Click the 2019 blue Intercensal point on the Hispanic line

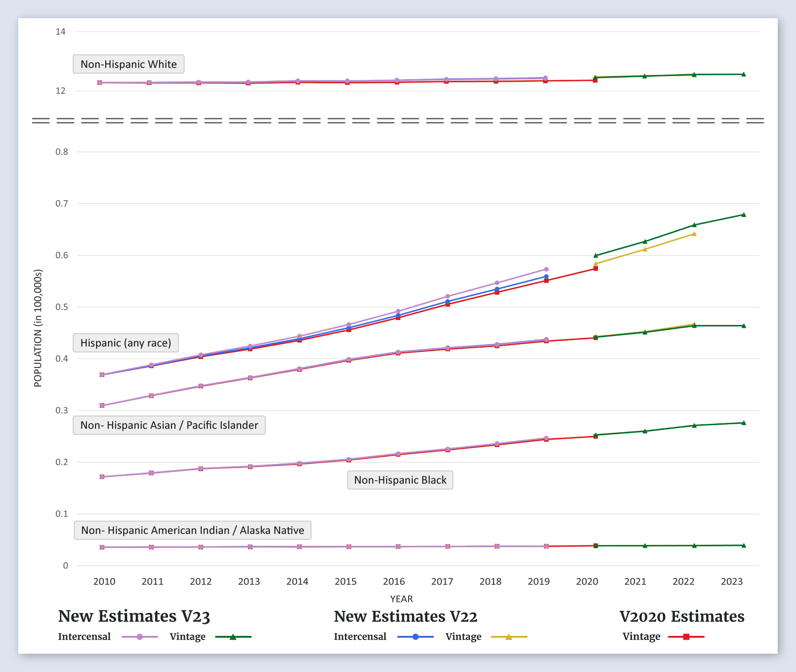coord(546,277)
